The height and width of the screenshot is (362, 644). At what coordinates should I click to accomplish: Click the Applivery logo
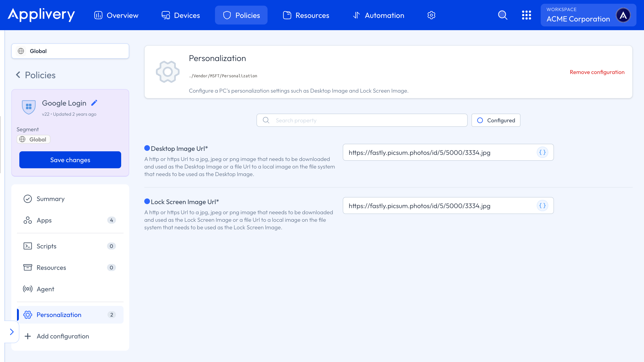pyautogui.click(x=41, y=15)
